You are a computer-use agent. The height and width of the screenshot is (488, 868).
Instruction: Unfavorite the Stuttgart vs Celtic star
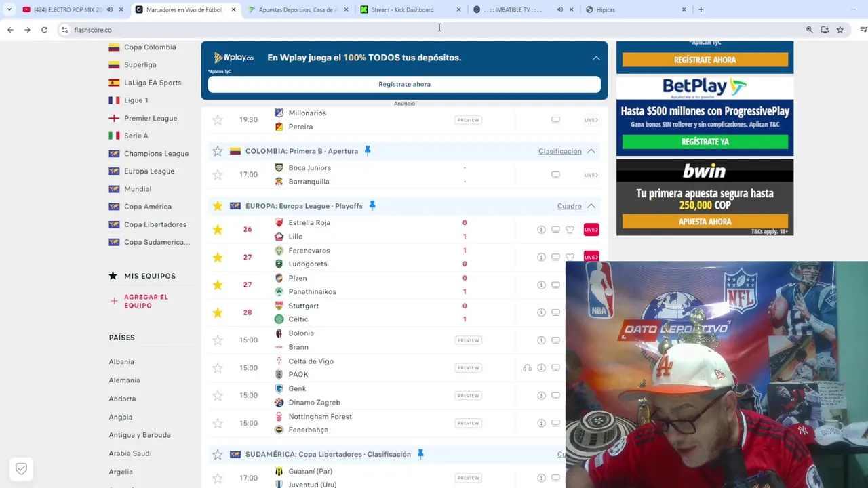pyautogui.click(x=218, y=312)
